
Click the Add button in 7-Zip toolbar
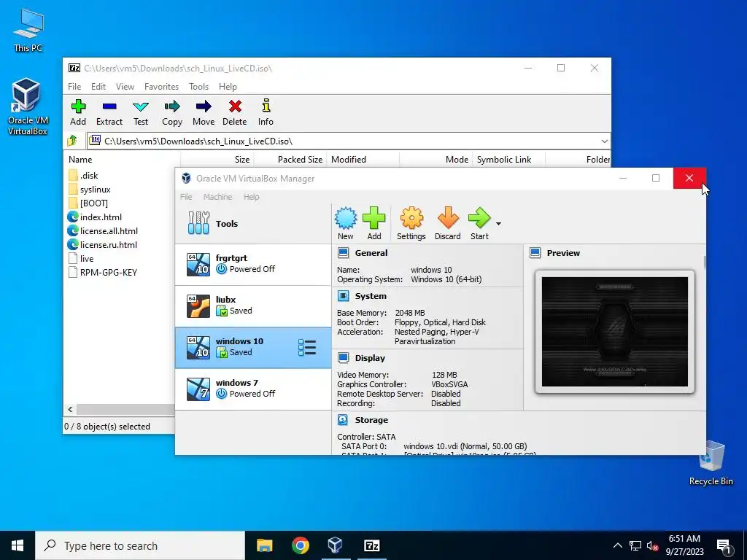point(78,112)
